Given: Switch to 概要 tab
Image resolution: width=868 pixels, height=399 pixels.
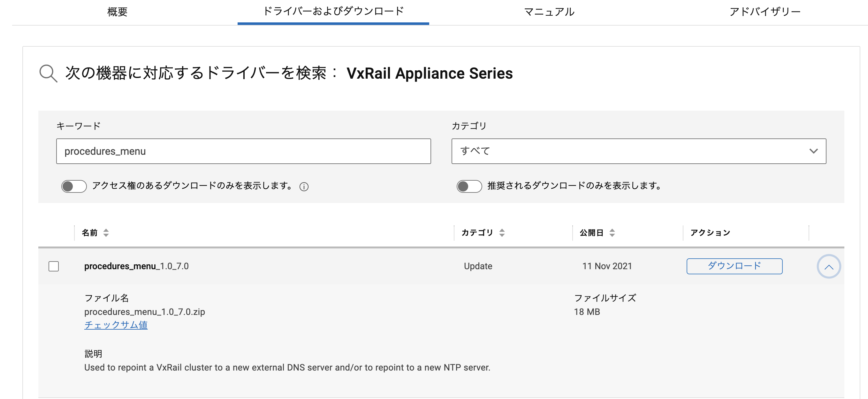Looking at the screenshot, I should pos(117,12).
